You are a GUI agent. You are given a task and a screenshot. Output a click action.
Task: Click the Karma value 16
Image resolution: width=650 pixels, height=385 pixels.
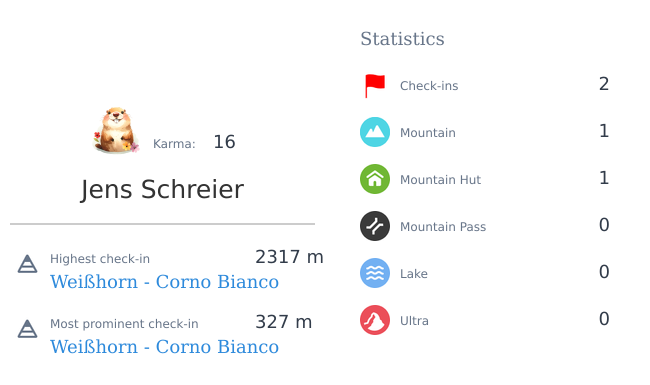[224, 142]
